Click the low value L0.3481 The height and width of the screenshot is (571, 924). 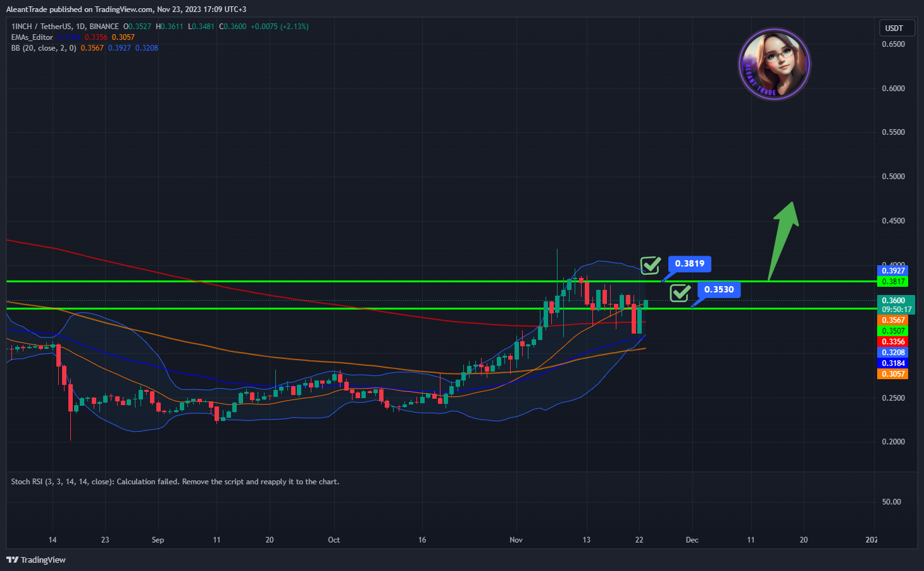pyautogui.click(x=201, y=27)
